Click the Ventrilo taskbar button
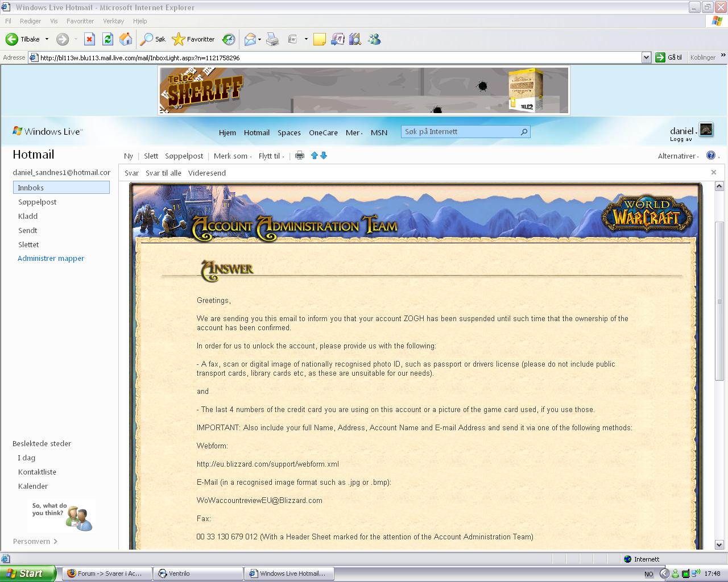The width and height of the screenshot is (728, 582). click(198, 573)
